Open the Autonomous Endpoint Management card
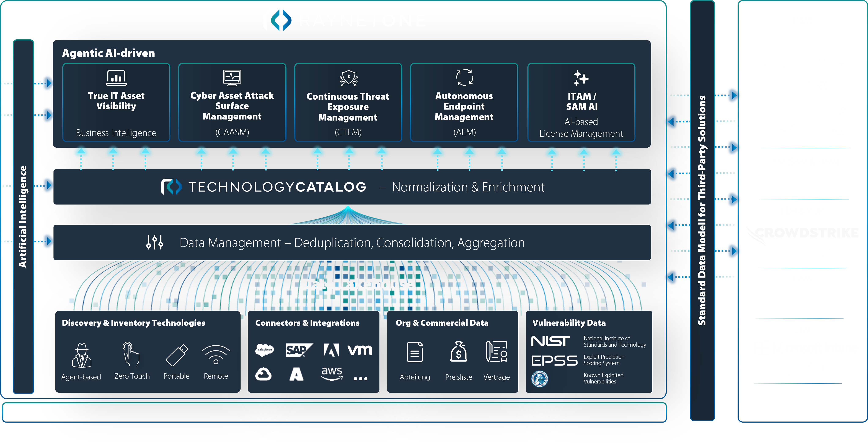This screenshot has width=868, height=445. 464,103
